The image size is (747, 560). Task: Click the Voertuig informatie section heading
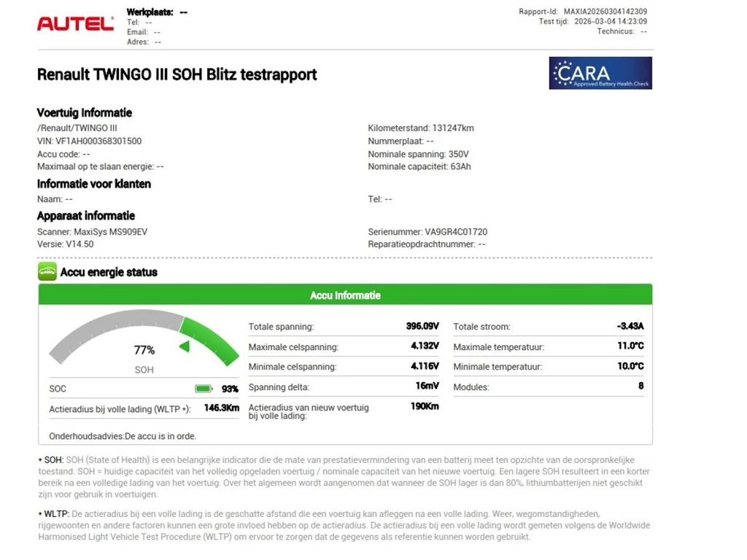85,112
